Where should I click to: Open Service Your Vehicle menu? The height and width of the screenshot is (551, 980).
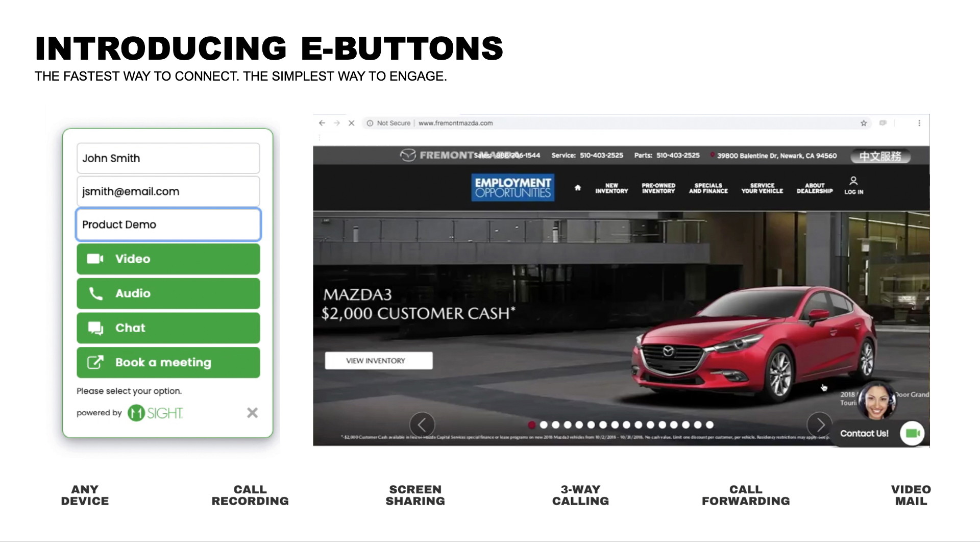[x=762, y=188]
